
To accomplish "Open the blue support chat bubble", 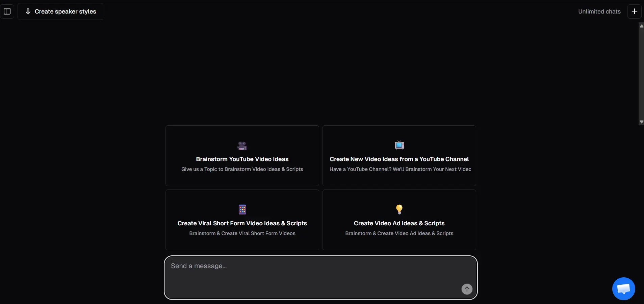I will coord(623,288).
